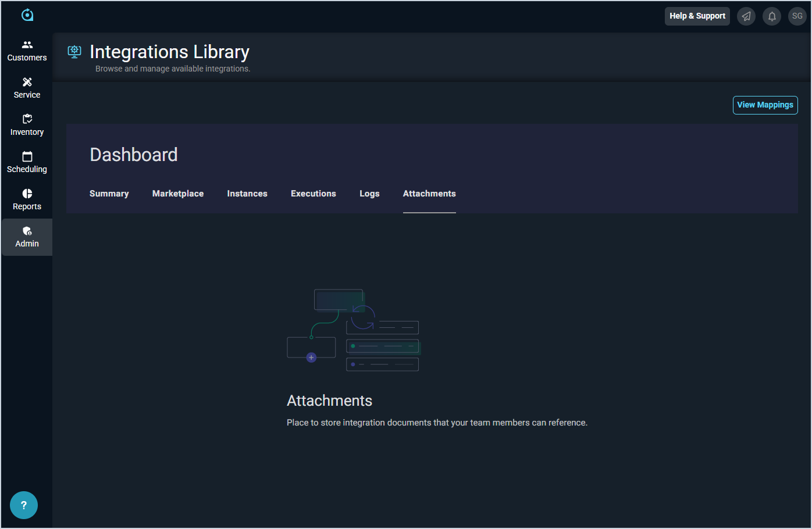The height and width of the screenshot is (529, 812).
Task: Open Reports from the sidebar
Action: tap(27, 200)
